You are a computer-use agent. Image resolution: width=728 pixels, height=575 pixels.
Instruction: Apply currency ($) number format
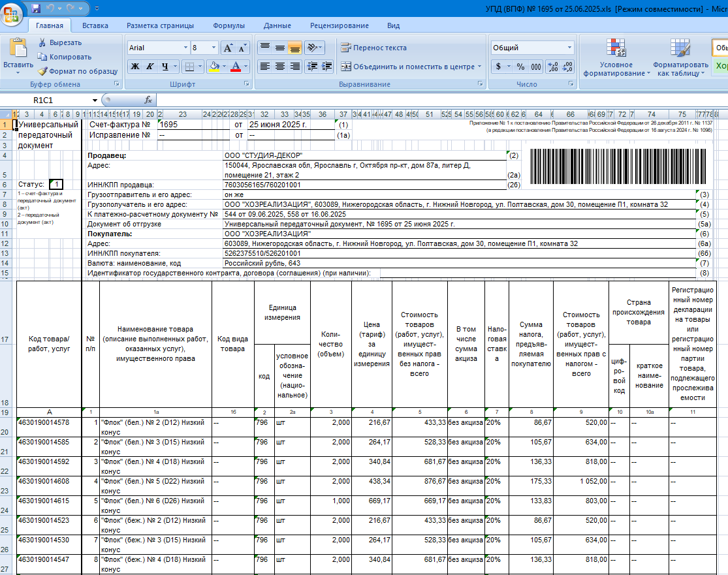click(498, 67)
